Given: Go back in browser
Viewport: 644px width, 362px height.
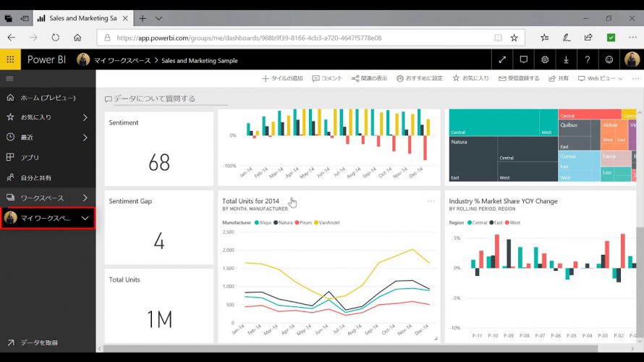Looking at the screenshot, I should pos(12,38).
